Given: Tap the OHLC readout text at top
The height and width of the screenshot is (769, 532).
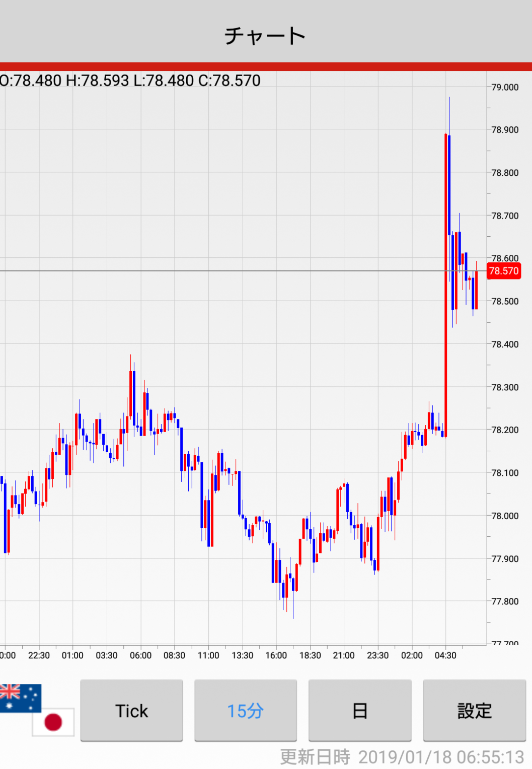Looking at the screenshot, I should tap(130, 81).
